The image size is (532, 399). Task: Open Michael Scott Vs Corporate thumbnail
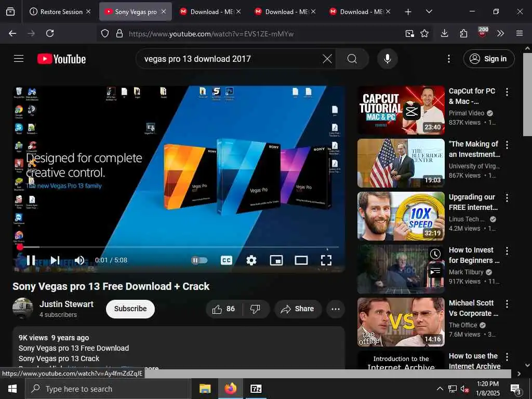pos(401,322)
